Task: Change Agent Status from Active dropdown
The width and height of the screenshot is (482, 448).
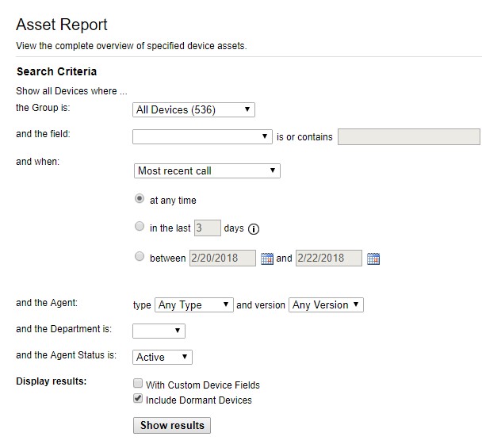Action: 163,357
